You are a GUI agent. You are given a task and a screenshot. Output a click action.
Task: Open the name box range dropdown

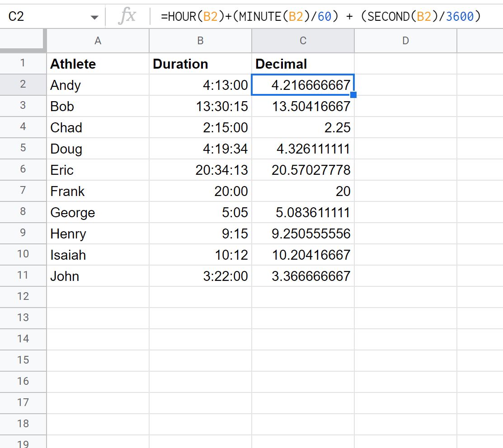94,16
